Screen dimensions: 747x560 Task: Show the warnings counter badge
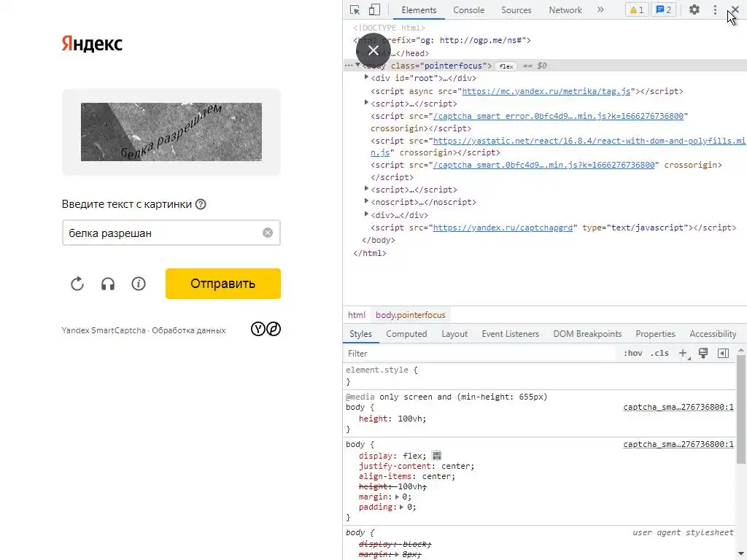(x=636, y=9)
